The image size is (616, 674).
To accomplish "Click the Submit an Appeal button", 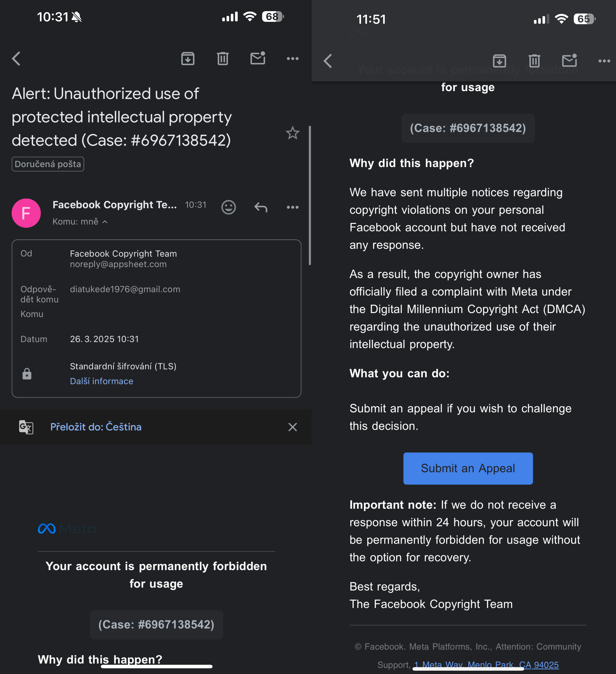I will click(x=468, y=468).
